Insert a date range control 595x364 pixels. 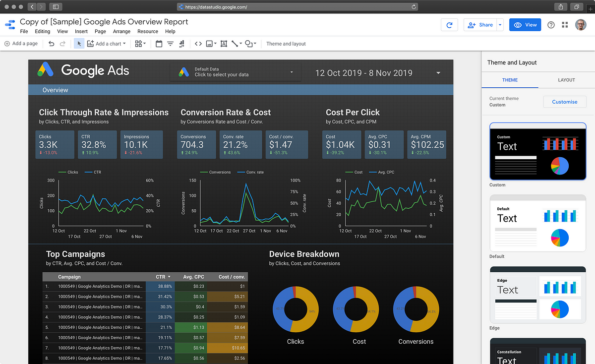click(159, 44)
